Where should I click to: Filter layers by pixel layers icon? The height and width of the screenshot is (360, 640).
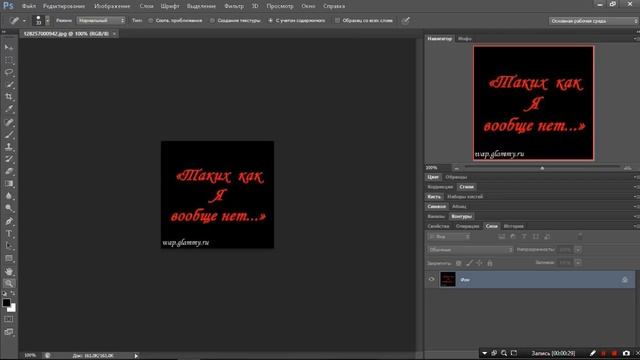tap(502, 237)
